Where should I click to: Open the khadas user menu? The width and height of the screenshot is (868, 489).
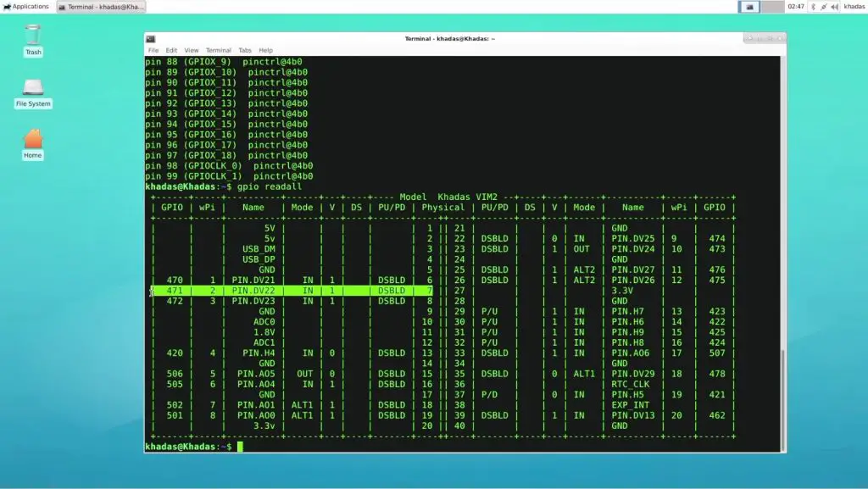(854, 6)
